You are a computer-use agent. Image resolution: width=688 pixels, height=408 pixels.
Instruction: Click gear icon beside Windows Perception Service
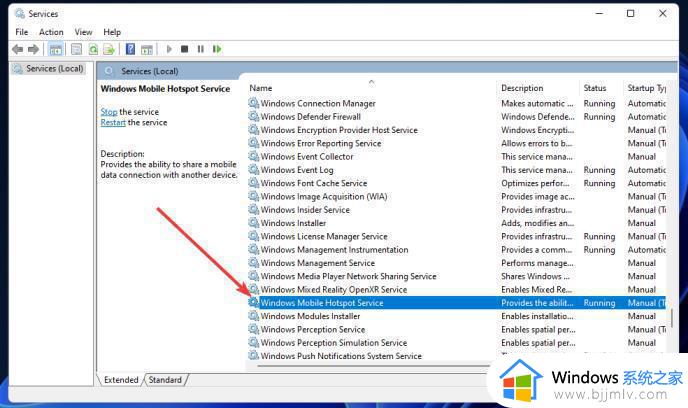[254, 329]
